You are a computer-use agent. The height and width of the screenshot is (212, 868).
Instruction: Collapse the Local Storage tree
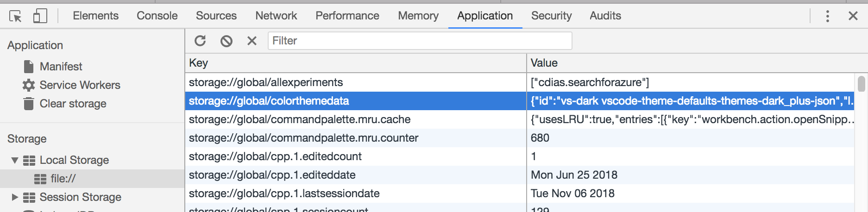tap(15, 160)
